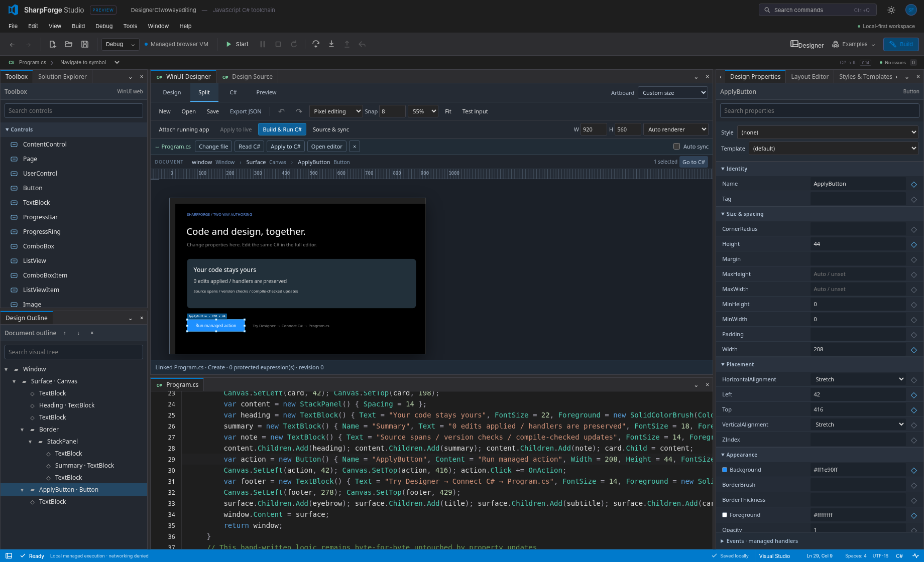The image size is (924, 562).
Task: Move outline item down arrow
Action: [x=78, y=333]
